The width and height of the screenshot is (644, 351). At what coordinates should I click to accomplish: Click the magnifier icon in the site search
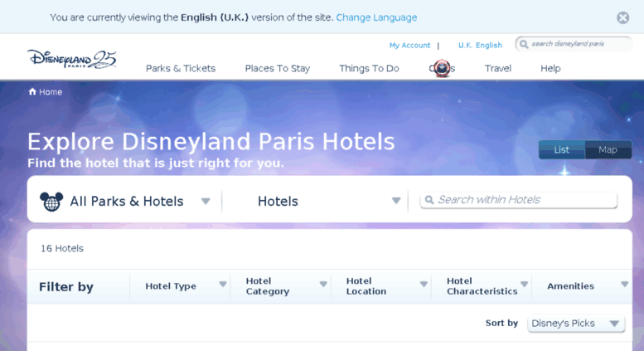[x=524, y=44]
